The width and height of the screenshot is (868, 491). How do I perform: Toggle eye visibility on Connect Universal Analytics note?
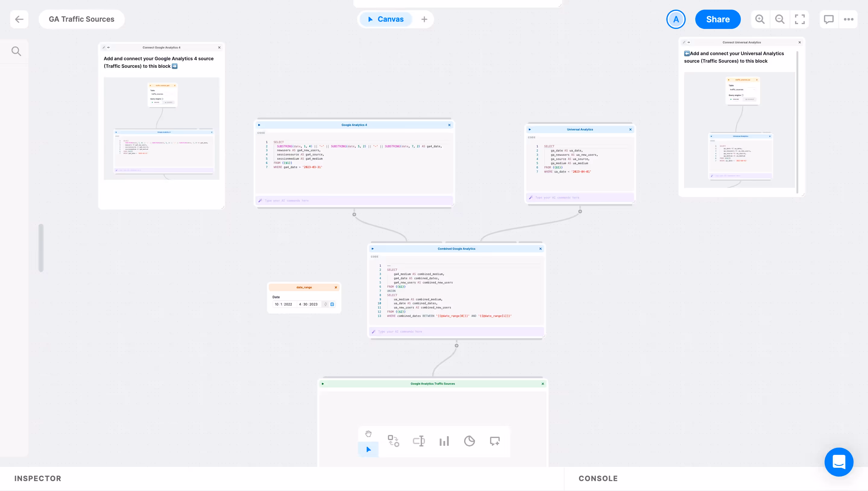(x=689, y=42)
